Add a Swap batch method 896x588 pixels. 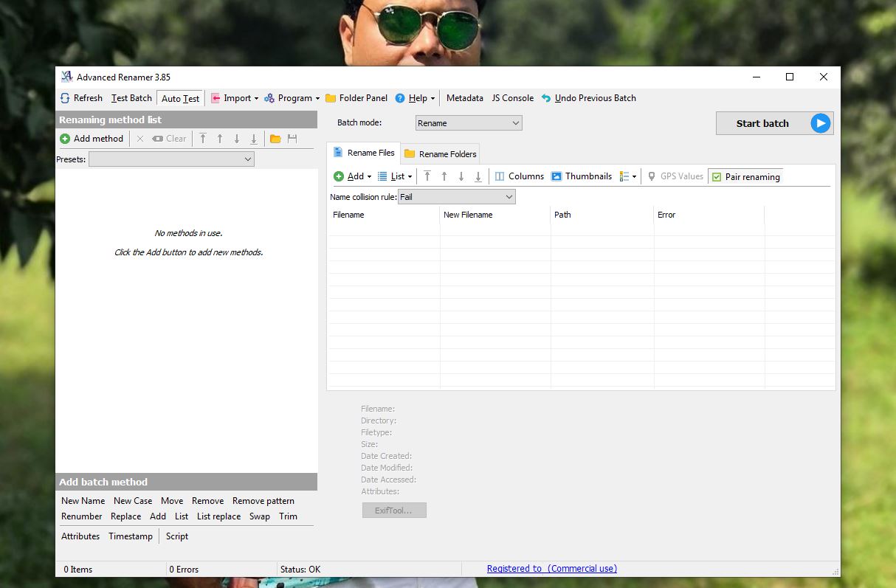pyautogui.click(x=260, y=516)
